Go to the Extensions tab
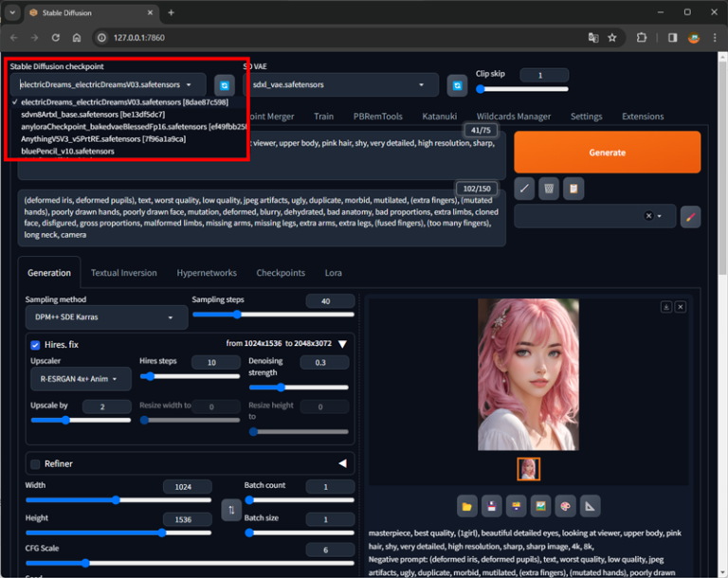The height and width of the screenshot is (578, 728). tap(643, 117)
